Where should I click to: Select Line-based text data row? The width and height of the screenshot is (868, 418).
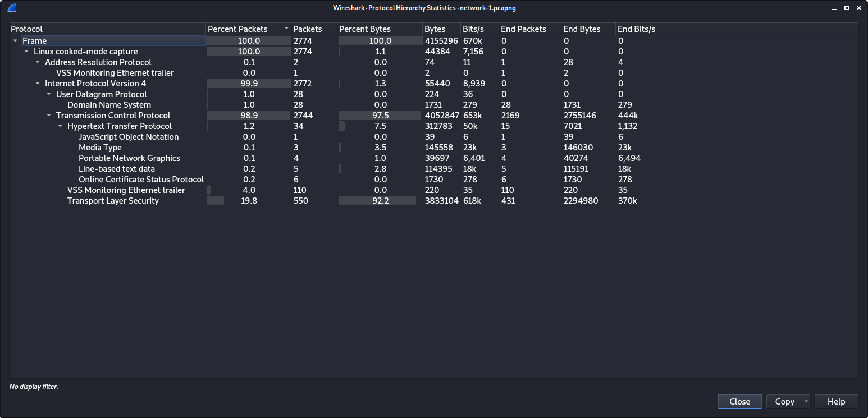[433, 169]
